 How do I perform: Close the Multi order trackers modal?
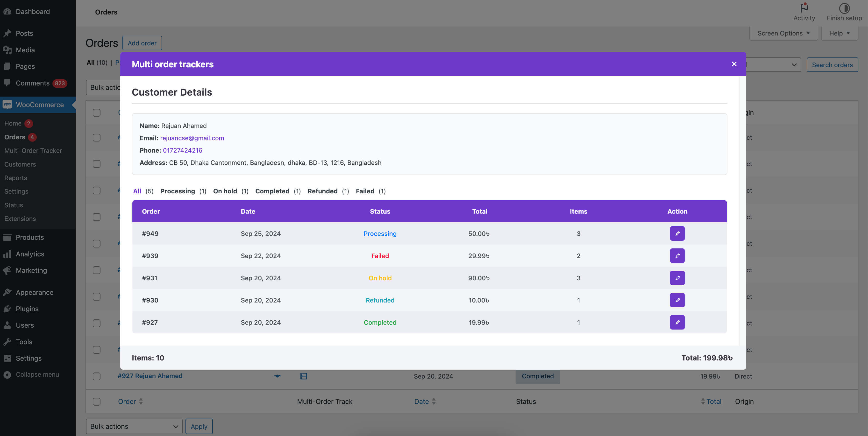(x=734, y=64)
